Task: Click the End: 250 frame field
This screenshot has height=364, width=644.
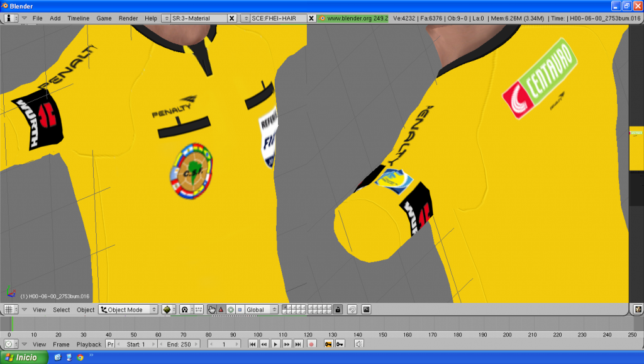Action: tap(179, 344)
